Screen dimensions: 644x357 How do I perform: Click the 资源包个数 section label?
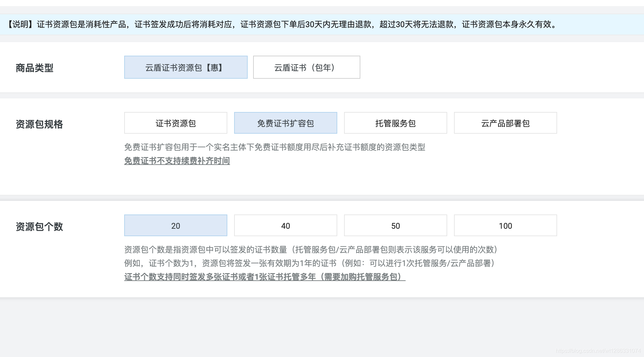click(39, 227)
